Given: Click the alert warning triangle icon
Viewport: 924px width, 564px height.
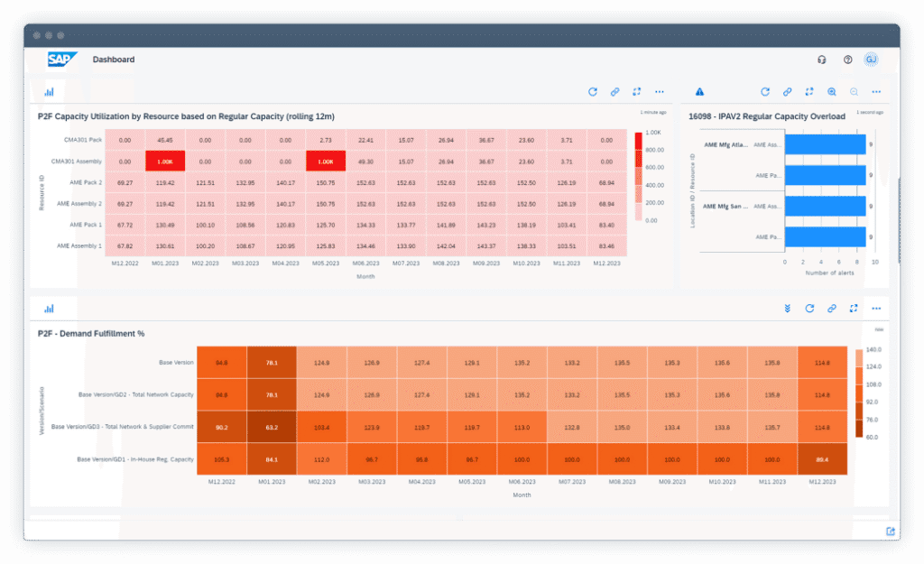Looking at the screenshot, I should (x=699, y=92).
